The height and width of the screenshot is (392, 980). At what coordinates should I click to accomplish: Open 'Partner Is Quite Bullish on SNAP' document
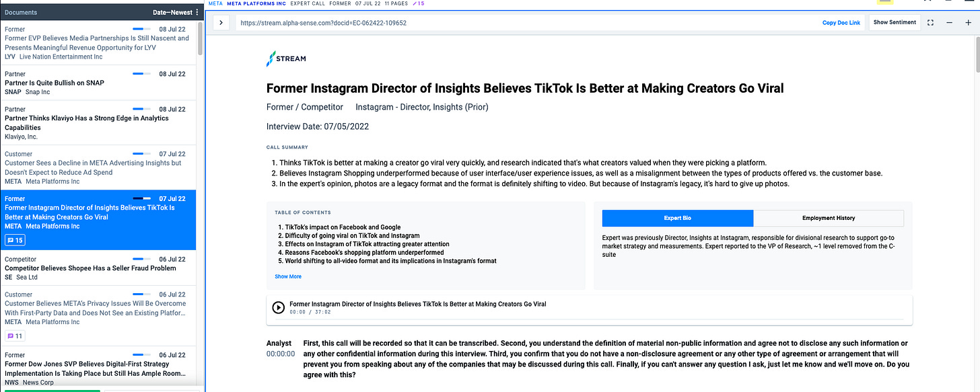(x=98, y=83)
